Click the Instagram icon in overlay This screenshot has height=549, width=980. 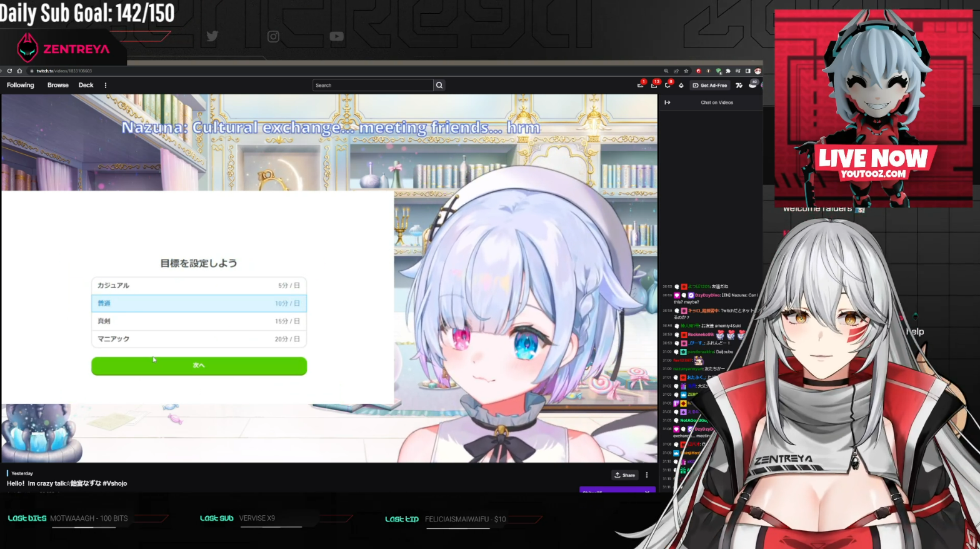(x=273, y=36)
